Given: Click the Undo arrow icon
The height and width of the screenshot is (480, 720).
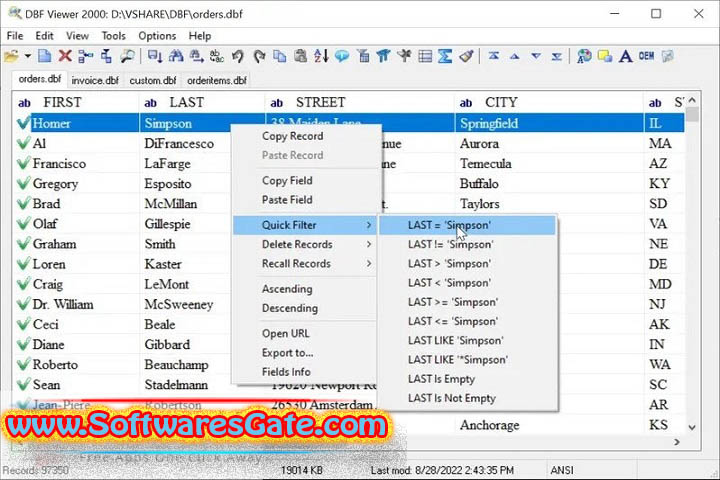Looking at the screenshot, I should coord(237,56).
